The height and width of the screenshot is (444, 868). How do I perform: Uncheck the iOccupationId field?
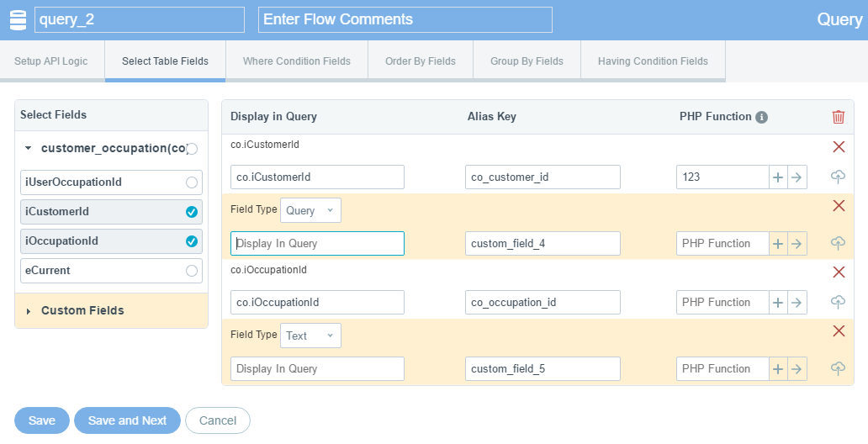(x=192, y=240)
